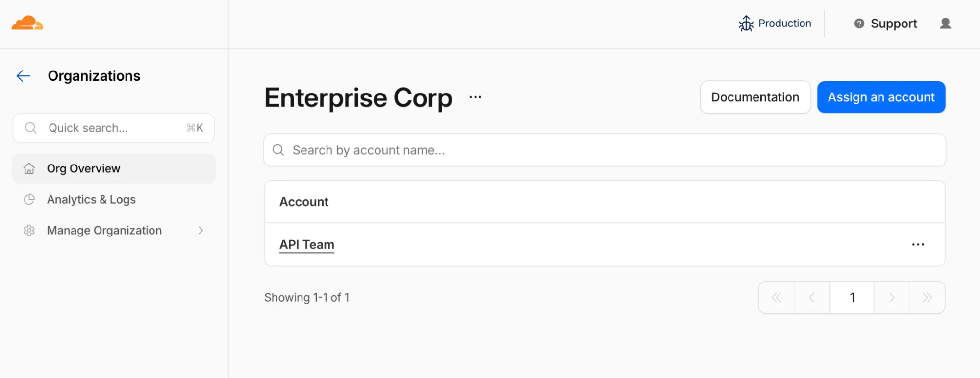Click the back arrow next to Organizations
Viewport: 980px width, 378px height.
pyautogui.click(x=23, y=75)
